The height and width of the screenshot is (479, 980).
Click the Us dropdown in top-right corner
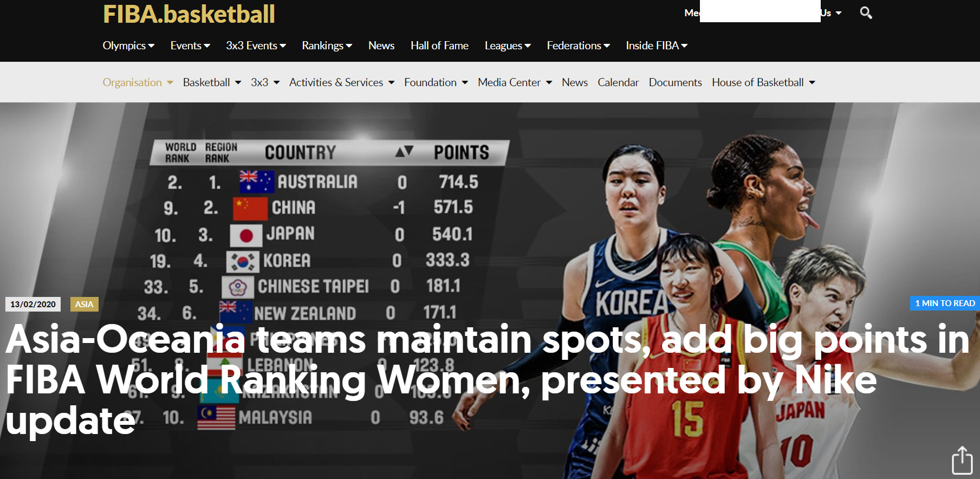coord(832,13)
